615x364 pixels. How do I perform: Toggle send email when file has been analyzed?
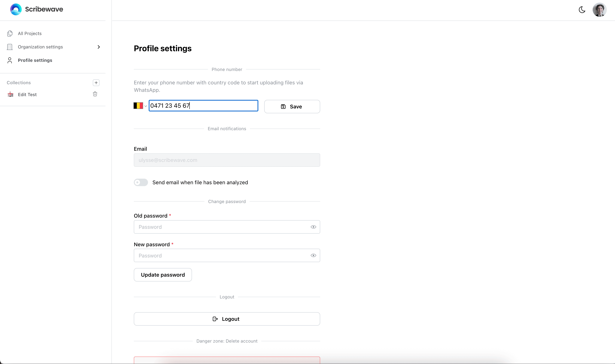(141, 182)
